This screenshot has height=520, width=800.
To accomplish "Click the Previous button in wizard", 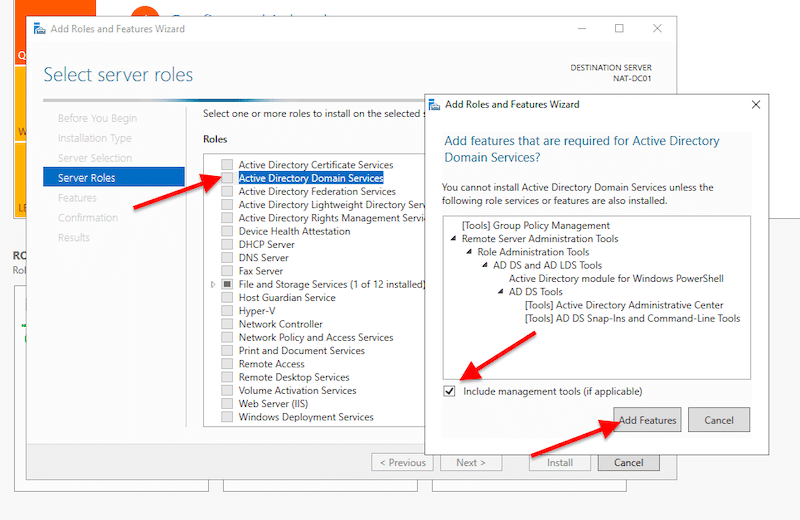I will [402, 462].
